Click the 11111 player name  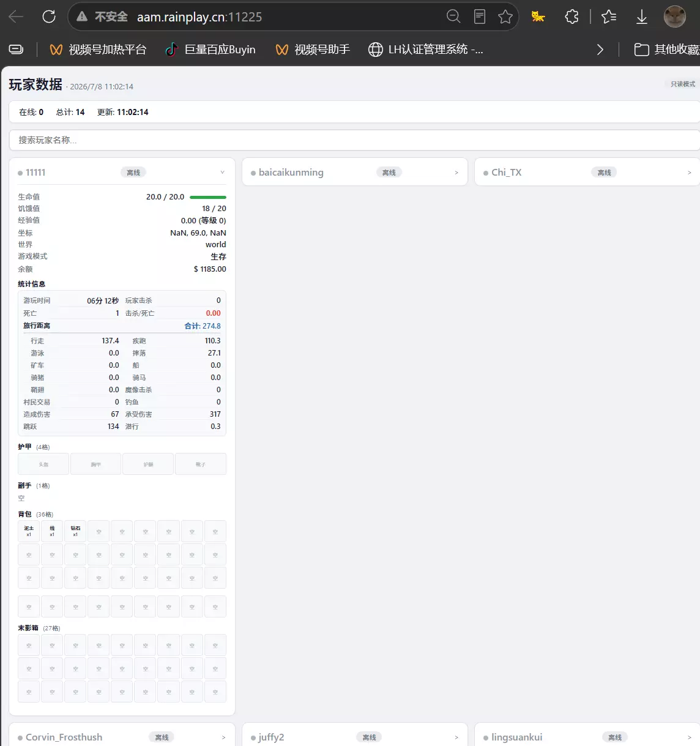point(35,173)
